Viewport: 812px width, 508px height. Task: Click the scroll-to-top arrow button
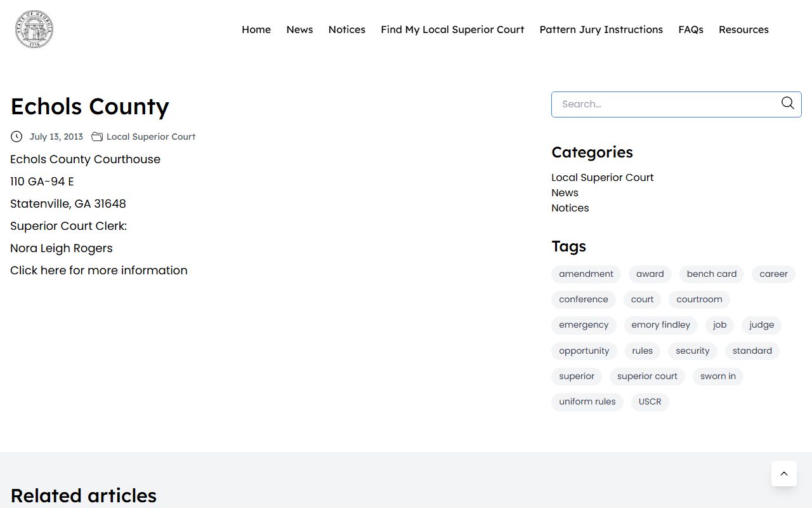tap(784, 474)
